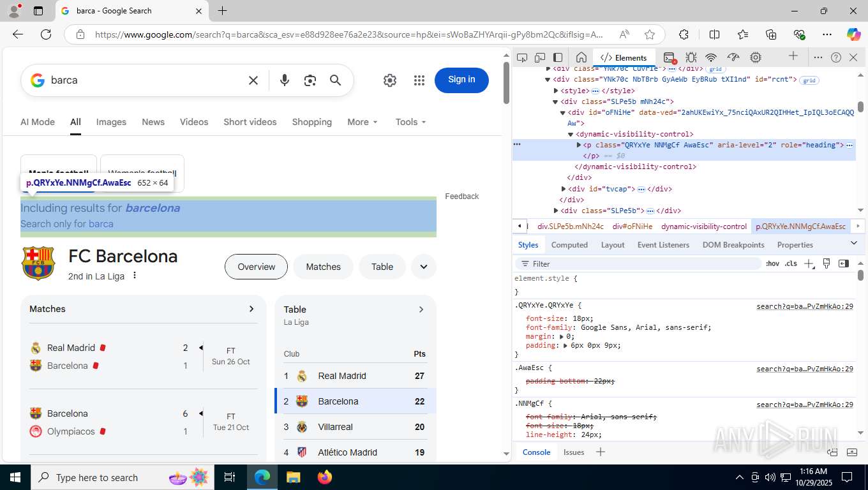Viewport: 868px width, 490px height.
Task: Open the Console tool icon with error badge
Action: 670,57
